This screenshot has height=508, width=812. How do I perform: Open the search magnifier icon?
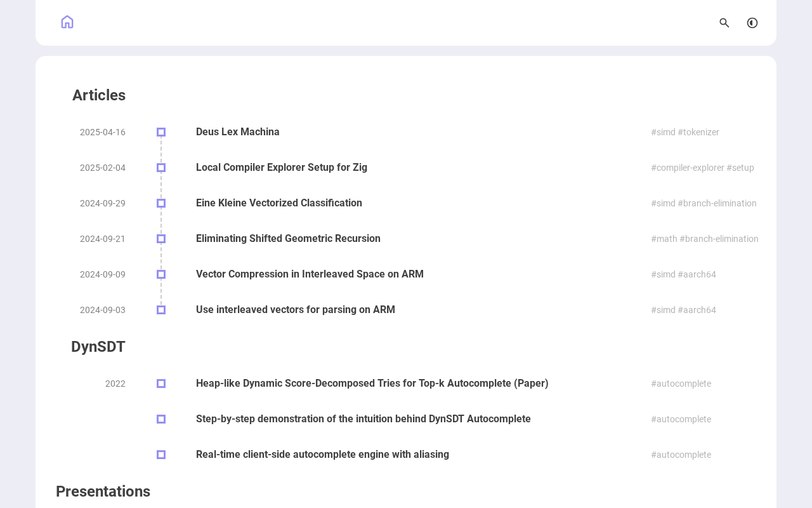[x=724, y=23]
